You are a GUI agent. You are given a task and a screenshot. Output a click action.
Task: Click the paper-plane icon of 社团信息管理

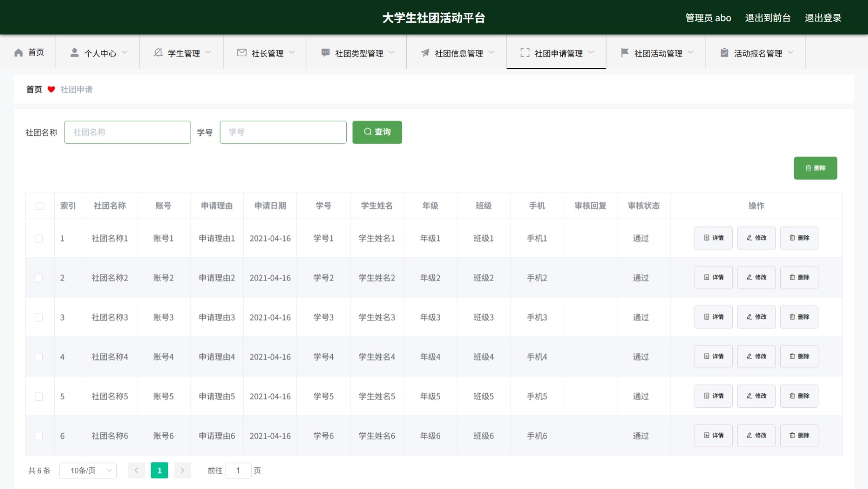425,53
